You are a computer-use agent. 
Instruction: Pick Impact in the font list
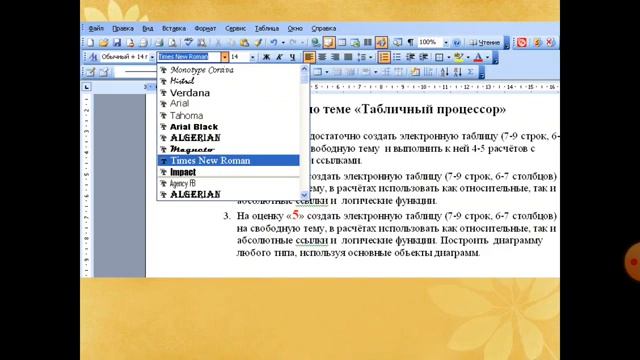coord(229,172)
